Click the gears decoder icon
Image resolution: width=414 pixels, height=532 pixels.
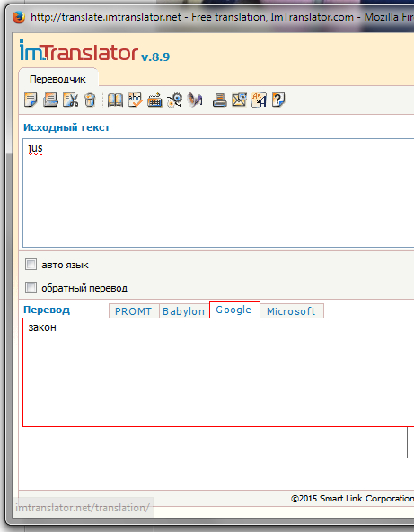point(174,100)
